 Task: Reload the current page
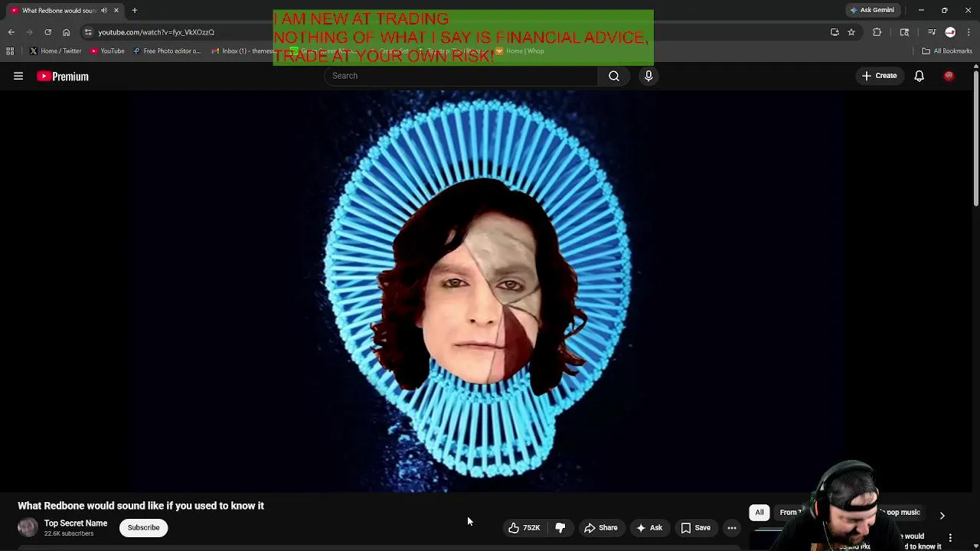tap(47, 32)
